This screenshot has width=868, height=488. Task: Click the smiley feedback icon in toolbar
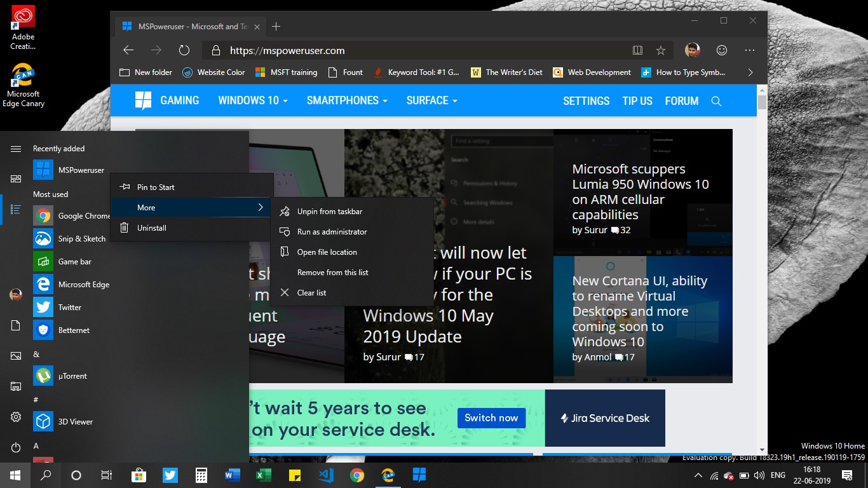(721, 50)
